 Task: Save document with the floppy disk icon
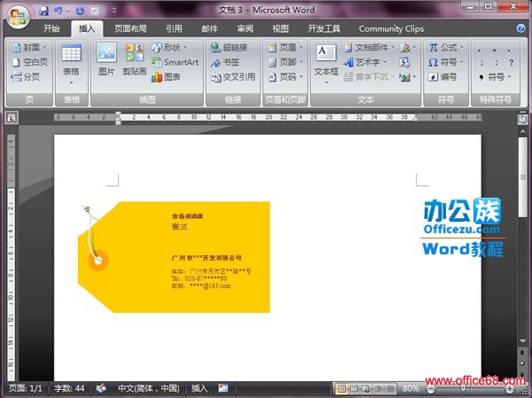[43, 11]
